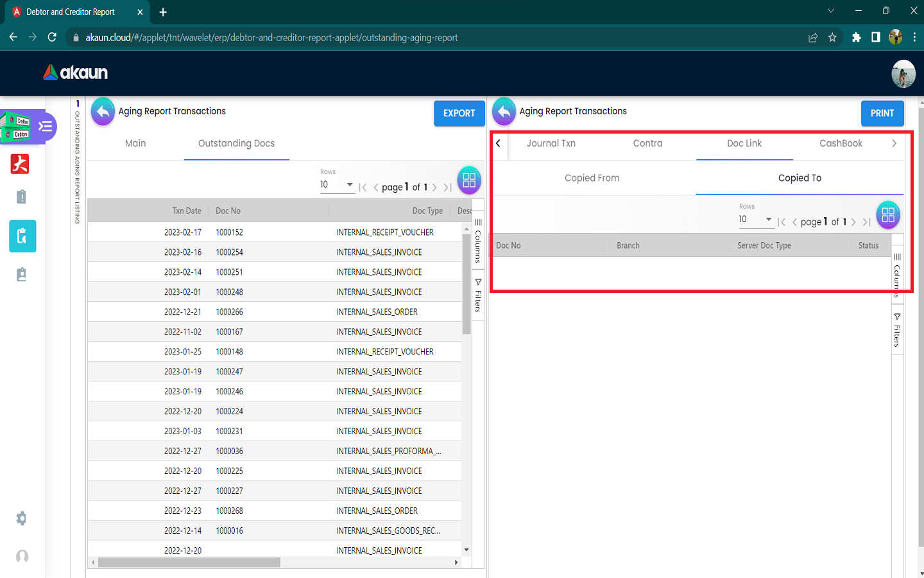Viewport: 924px width, 578px height.
Task: Open the Filters side panel in left grid
Action: [x=478, y=295]
